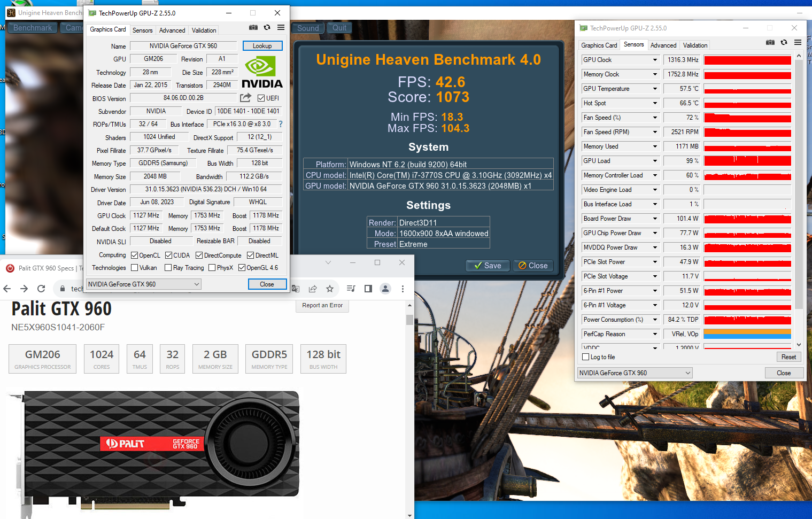Viewport: 812px width, 519px height.
Task: Go forward in the Chrome browser
Action: 24,289
